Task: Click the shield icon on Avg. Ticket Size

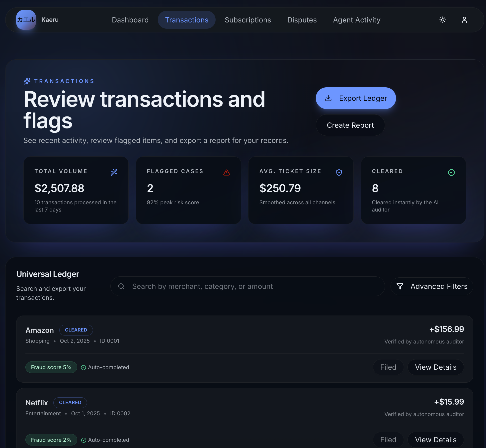Action: point(339,172)
